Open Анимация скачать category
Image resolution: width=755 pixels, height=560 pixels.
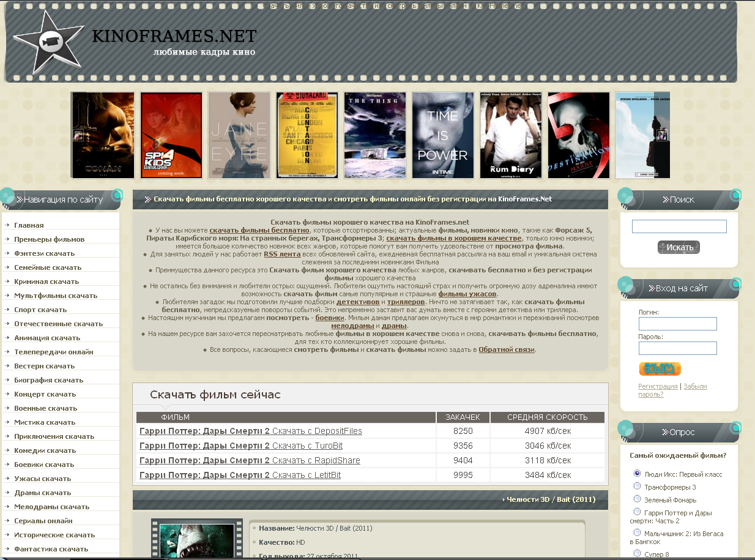[47, 338]
